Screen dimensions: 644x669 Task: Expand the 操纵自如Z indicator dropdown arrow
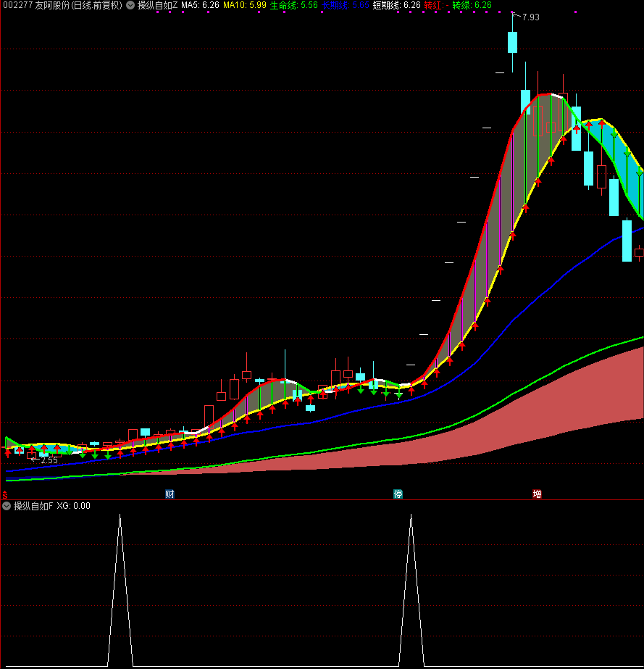coord(130,5)
